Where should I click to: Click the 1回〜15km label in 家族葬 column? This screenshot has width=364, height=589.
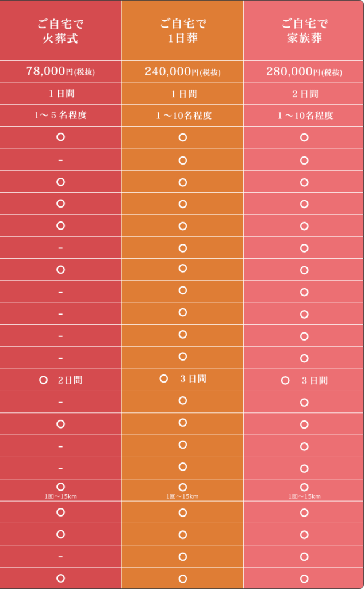(x=304, y=496)
